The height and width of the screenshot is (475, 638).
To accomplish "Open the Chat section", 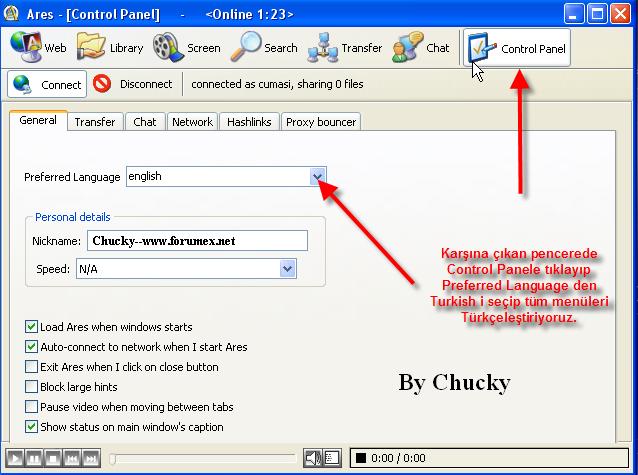I will pos(422,47).
